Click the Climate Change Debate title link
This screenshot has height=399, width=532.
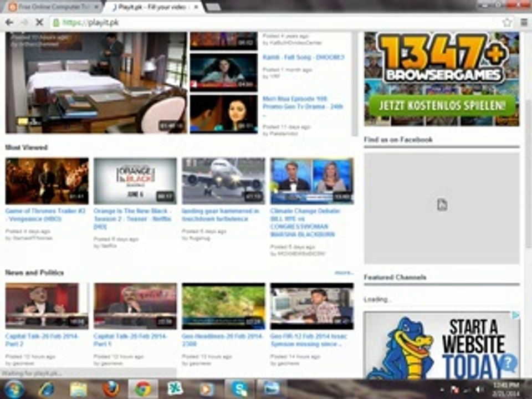[305, 223]
